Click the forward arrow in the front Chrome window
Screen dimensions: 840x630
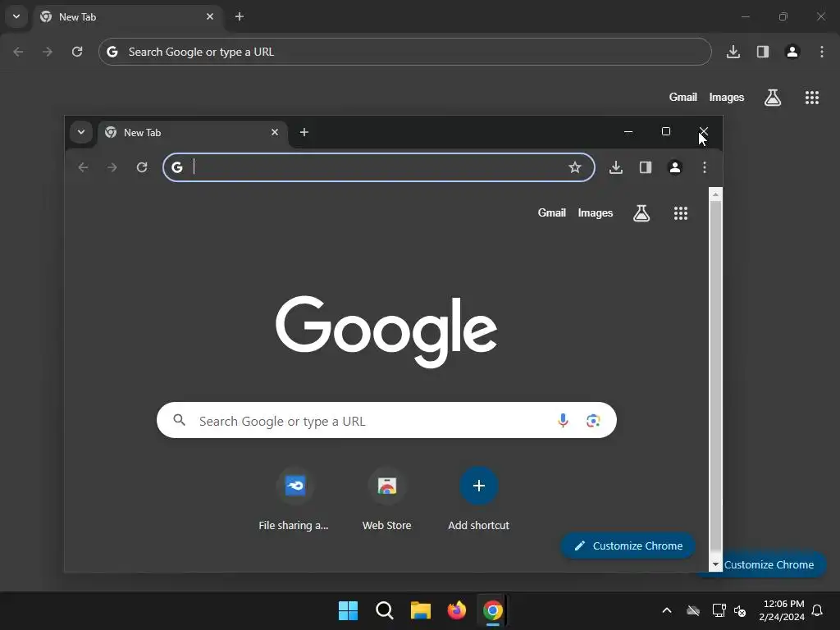click(112, 167)
